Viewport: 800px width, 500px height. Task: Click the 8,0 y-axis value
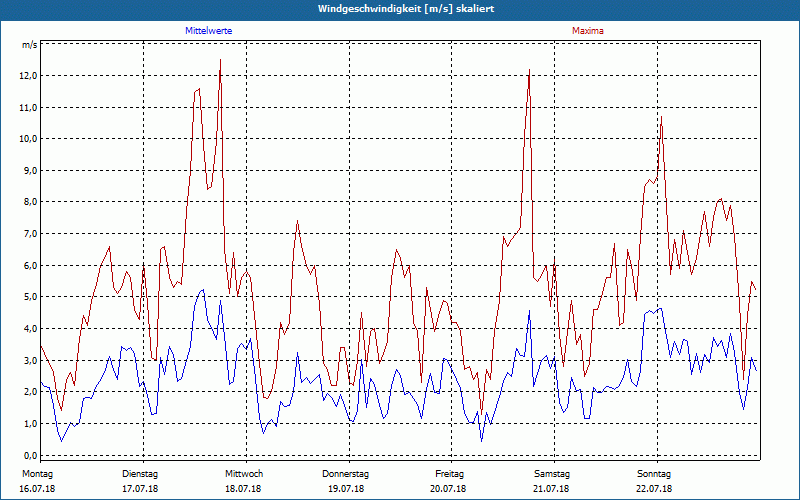point(31,202)
